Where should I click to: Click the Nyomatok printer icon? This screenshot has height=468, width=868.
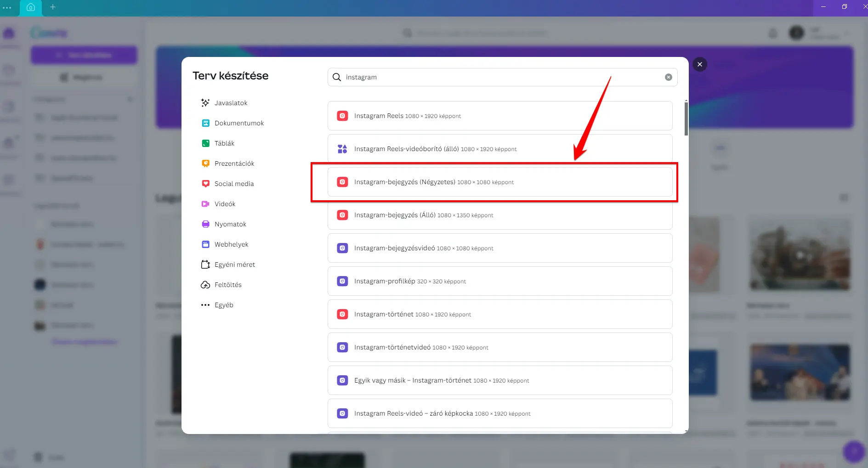coord(205,224)
